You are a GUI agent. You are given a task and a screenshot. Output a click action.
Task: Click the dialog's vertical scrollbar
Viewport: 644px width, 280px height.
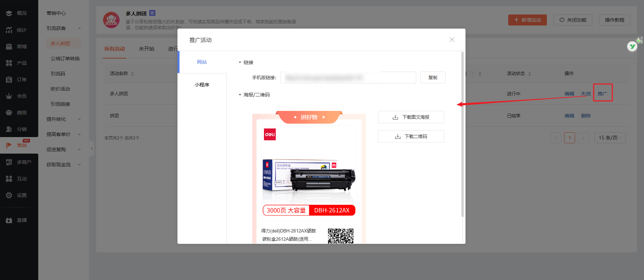tap(462, 134)
